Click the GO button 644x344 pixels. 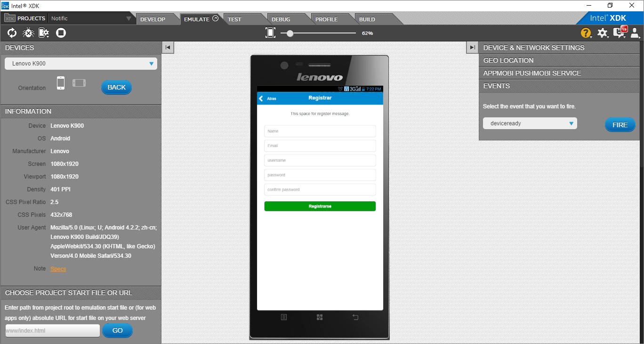[118, 330]
